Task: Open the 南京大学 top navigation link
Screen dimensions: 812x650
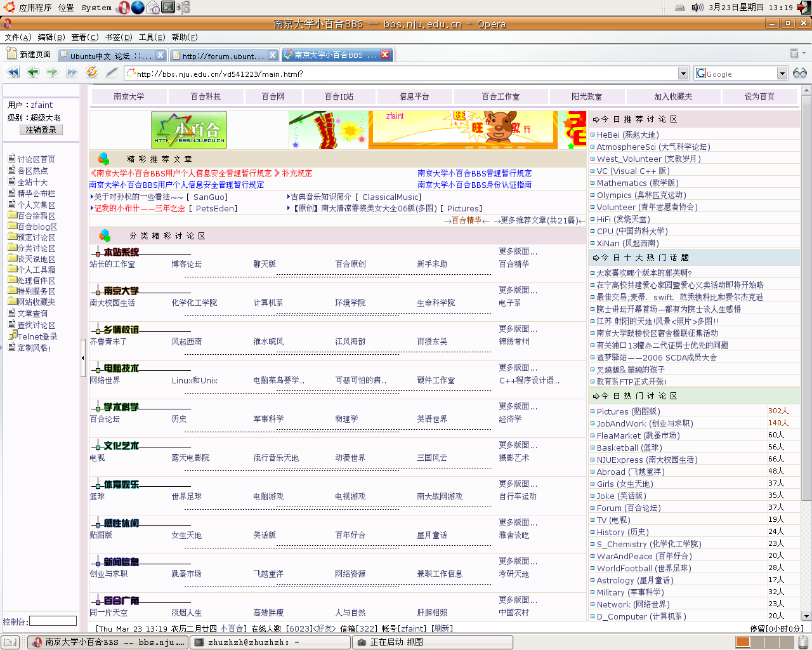Action: pyautogui.click(x=129, y=96)
